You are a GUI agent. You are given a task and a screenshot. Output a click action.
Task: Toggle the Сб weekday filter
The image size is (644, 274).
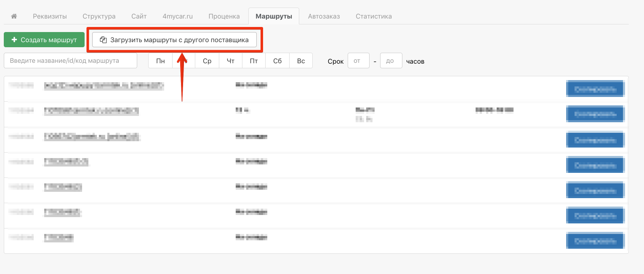pos(277,61)
